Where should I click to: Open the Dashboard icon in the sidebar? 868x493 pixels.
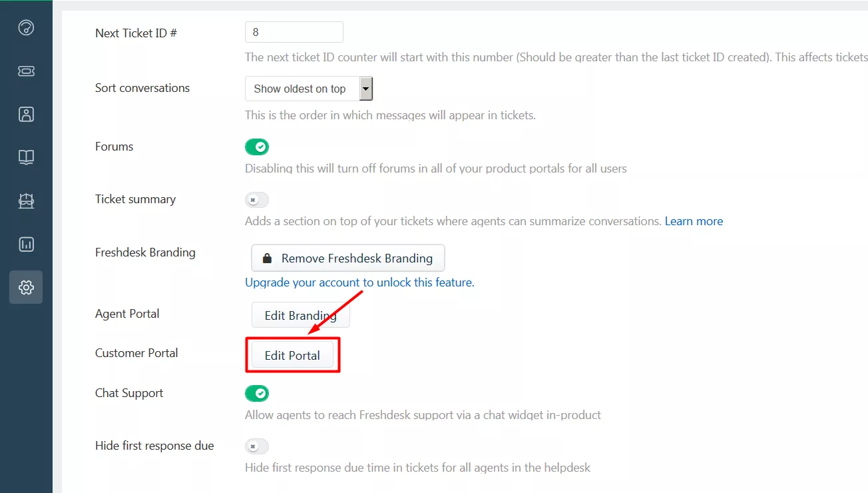[x=26, y=27]
